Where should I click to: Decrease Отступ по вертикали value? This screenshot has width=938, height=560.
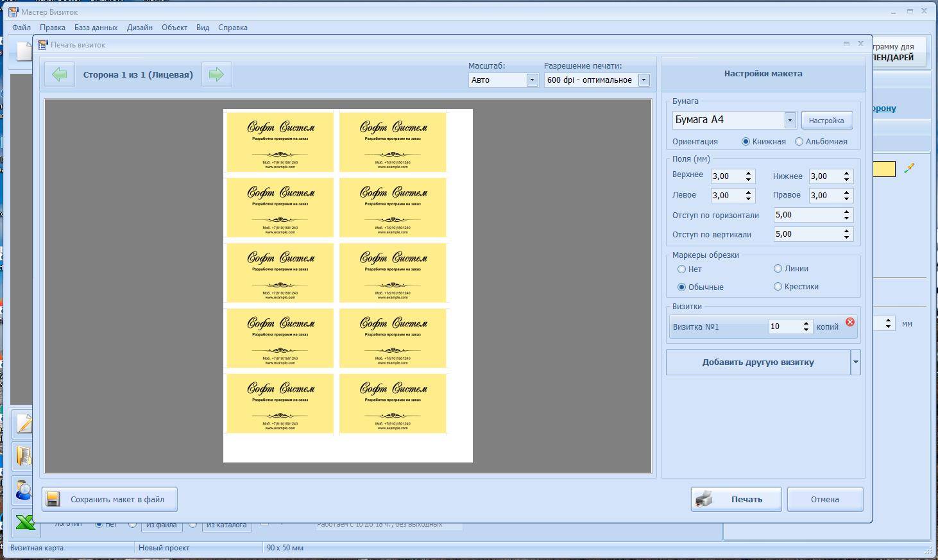[x=846, y=237]
